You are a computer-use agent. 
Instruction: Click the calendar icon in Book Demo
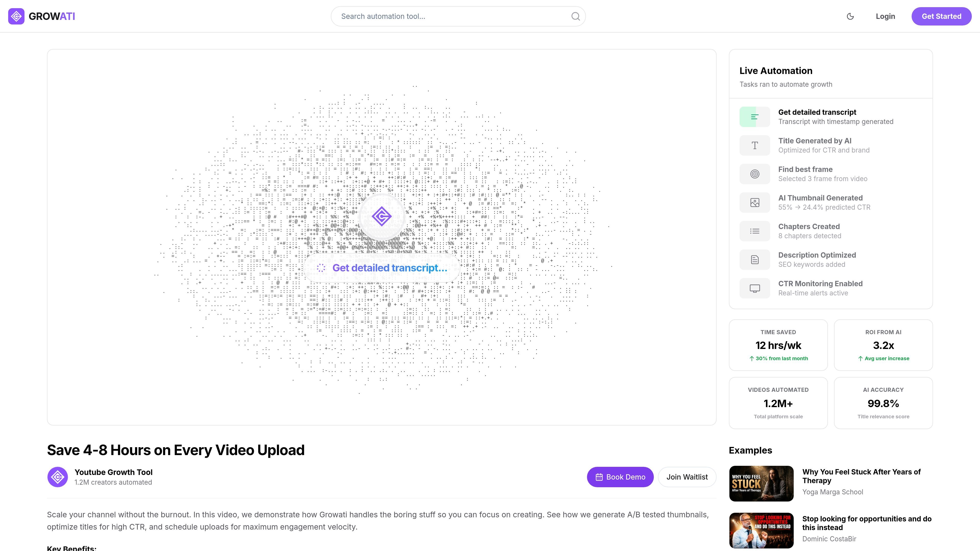click(599, 477)
